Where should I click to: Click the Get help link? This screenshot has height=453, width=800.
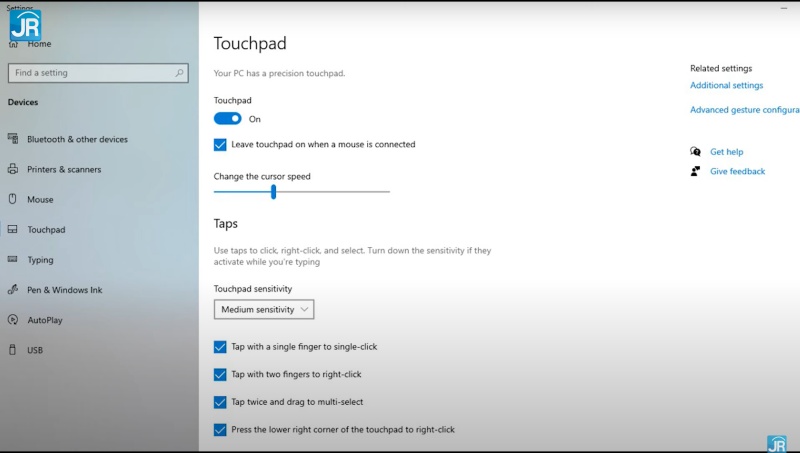tap(727, 152)
